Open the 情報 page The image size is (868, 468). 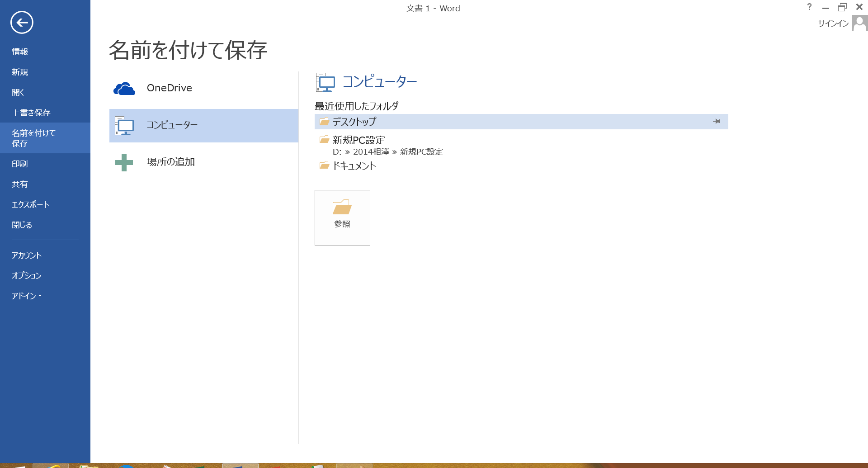[x=45, y=52]
